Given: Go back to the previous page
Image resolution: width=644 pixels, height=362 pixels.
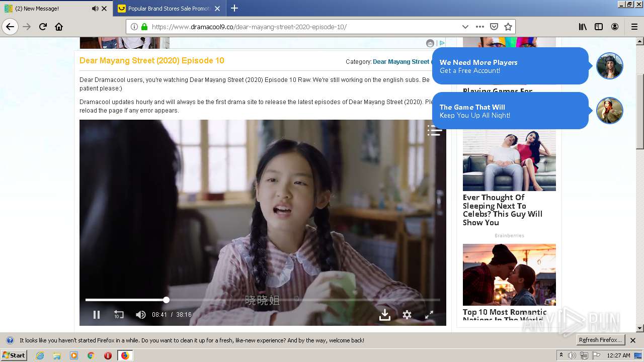Looking at the screenshot, I should pyautogui.click(x=10, y=27).
